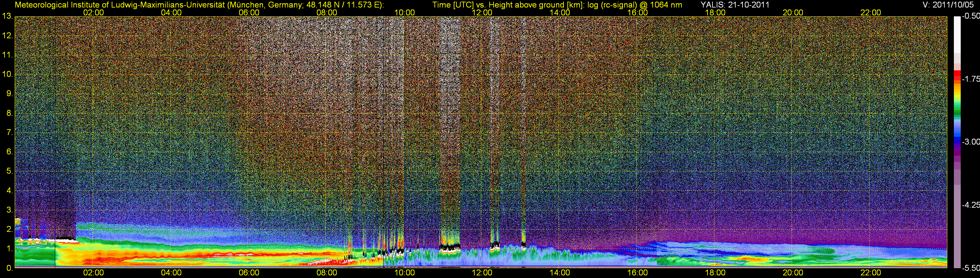Click the 12:00 label on the top time axis
This screenshot has height=278, width=980.
pyautogui.click(x=482, y=12)
